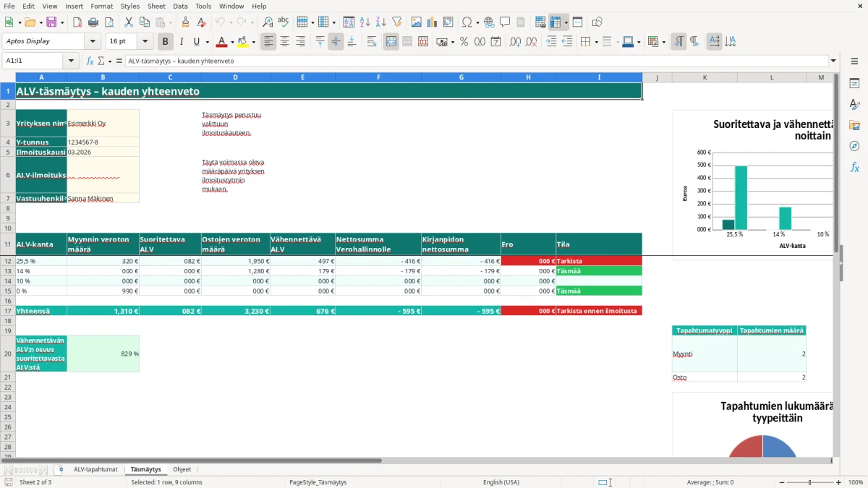Screen dimensions: 868x488
Task: Click Merge and Center Cells icon
Action: click(x=391, y=42)
